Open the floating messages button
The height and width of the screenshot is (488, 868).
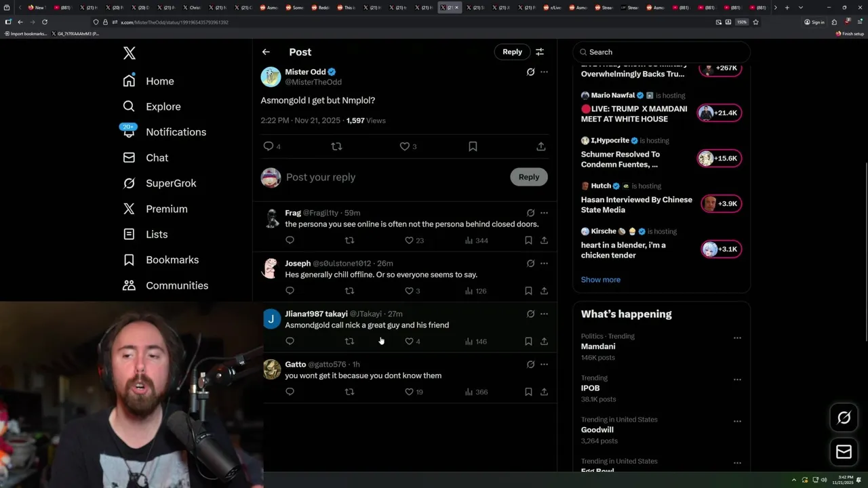click(844, 451)
